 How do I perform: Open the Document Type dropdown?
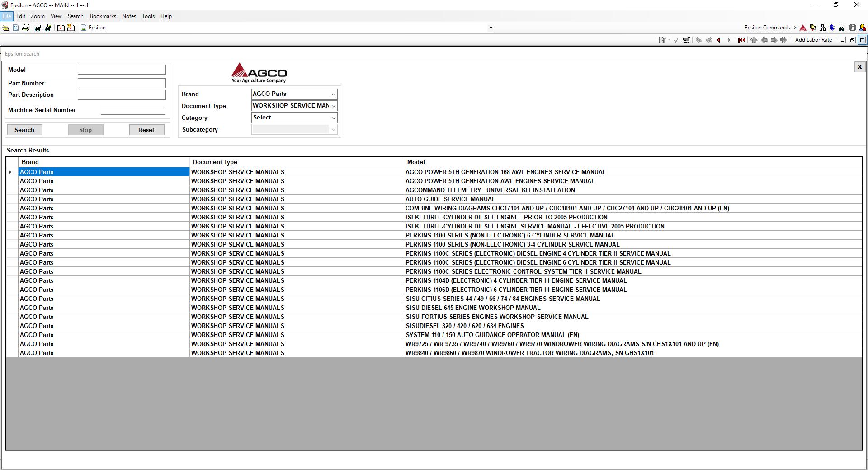[294, 106]
